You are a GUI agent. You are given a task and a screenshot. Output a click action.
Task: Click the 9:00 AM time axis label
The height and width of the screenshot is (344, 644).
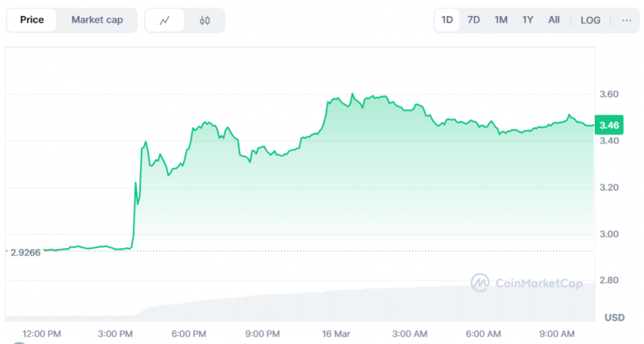click(x=556, y=334)
